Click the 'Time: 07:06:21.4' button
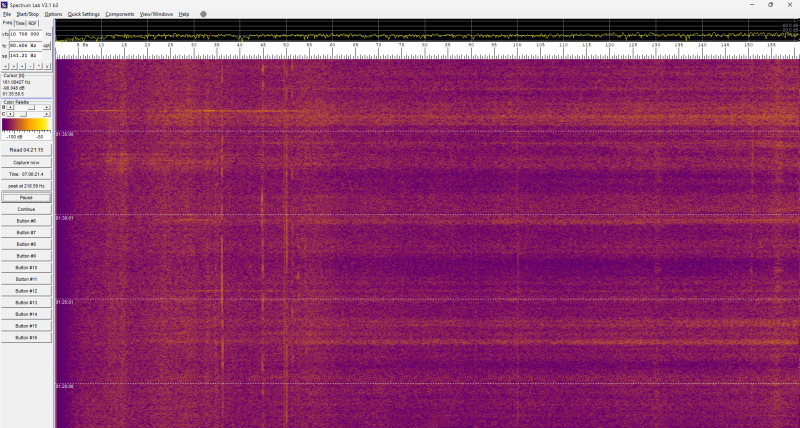This screenshot has height=428, width=800. pos(26,174)
